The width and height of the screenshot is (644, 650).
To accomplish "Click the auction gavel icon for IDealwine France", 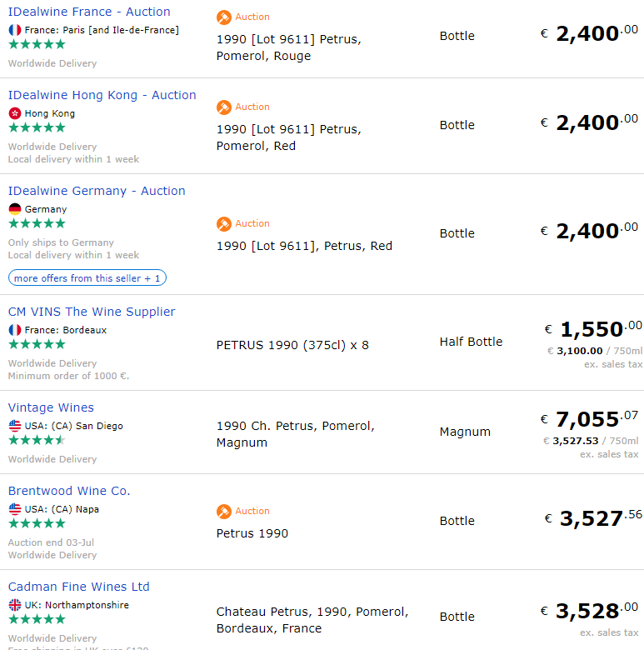I will click(224, 17).
